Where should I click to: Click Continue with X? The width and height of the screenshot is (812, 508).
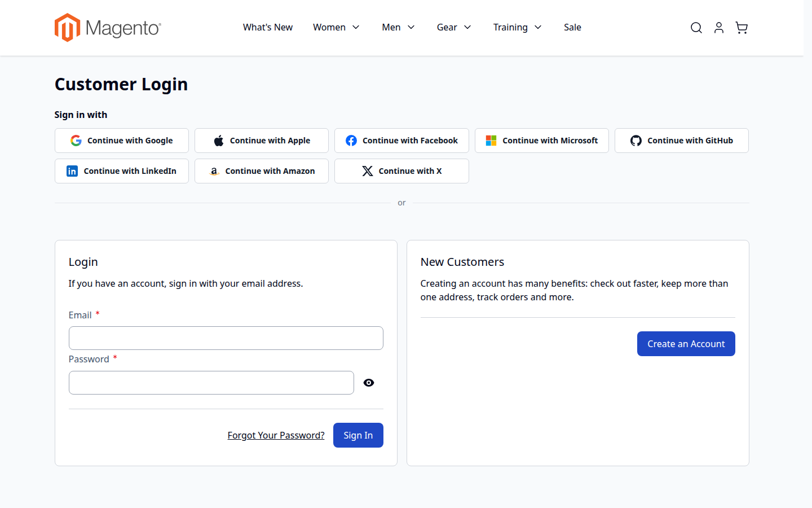tap(401, 171)
